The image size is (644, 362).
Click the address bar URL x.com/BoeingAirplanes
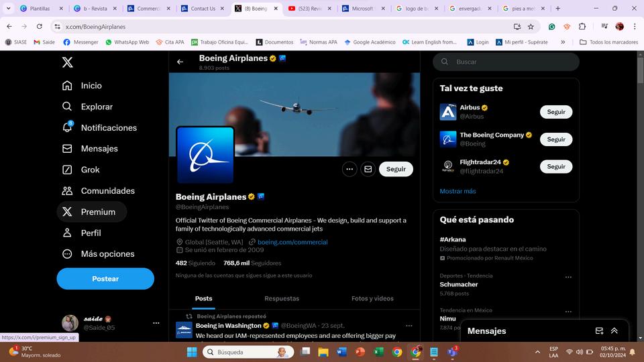[x=95, y=27]
